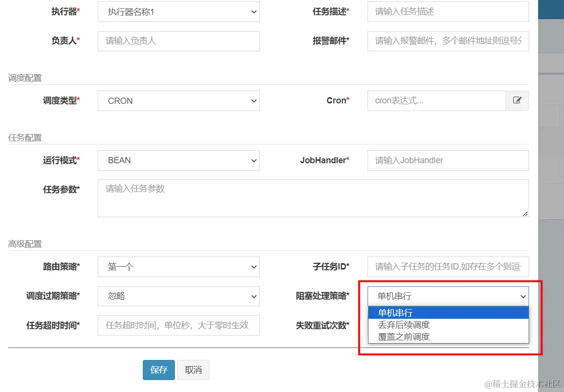Click the 调度过期策略 label
Viewport: 564px width, 392px height.
click(53, 296)
